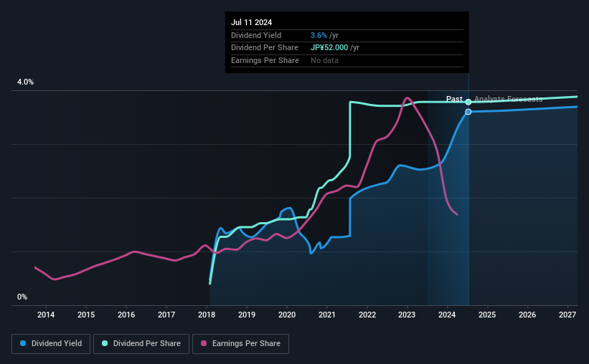The width and height of the screenshot is (589, 364).
Task: Click the blue data point marker at Jul 2024
Action: tap(468, 112)
